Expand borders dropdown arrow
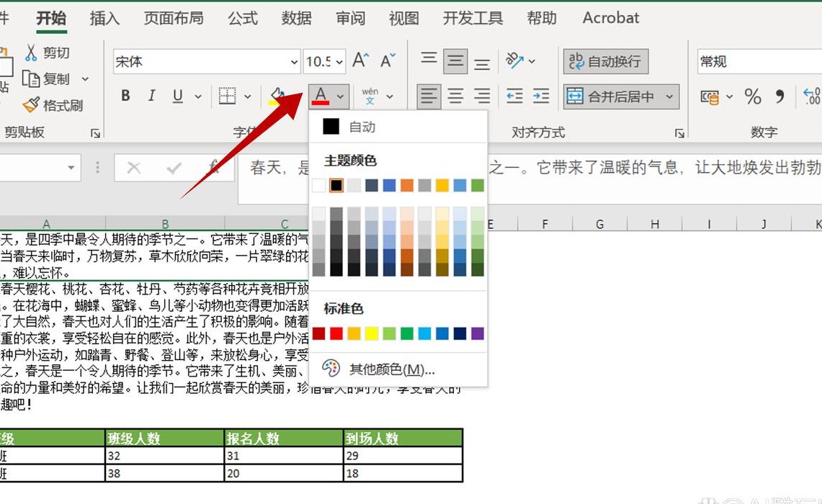 click(x=247, y=96)
